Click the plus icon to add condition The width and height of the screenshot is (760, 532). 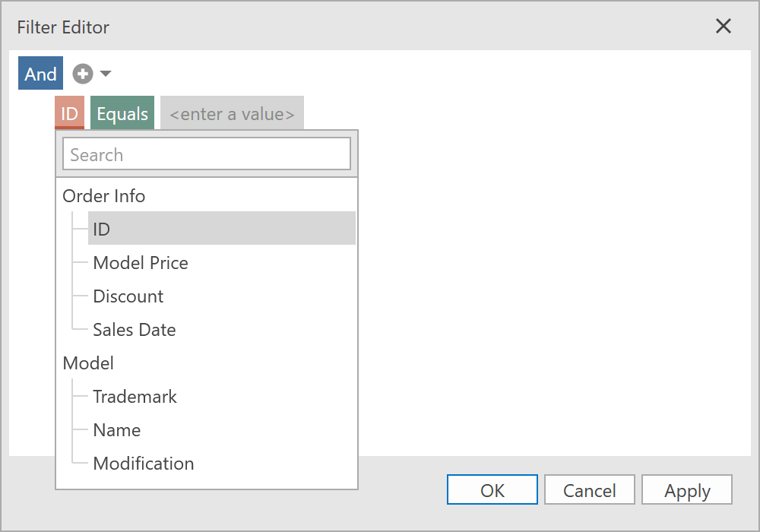[82, 74]
